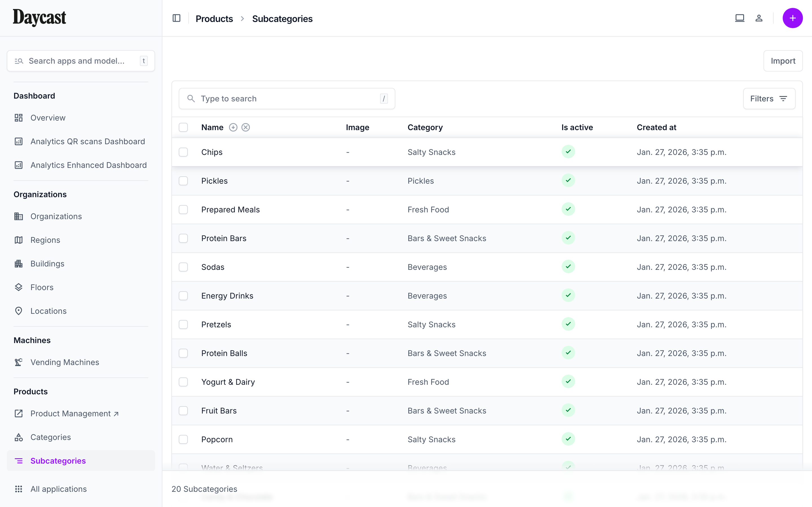
Task: Click the Type to search field
Action: point(287,98)
